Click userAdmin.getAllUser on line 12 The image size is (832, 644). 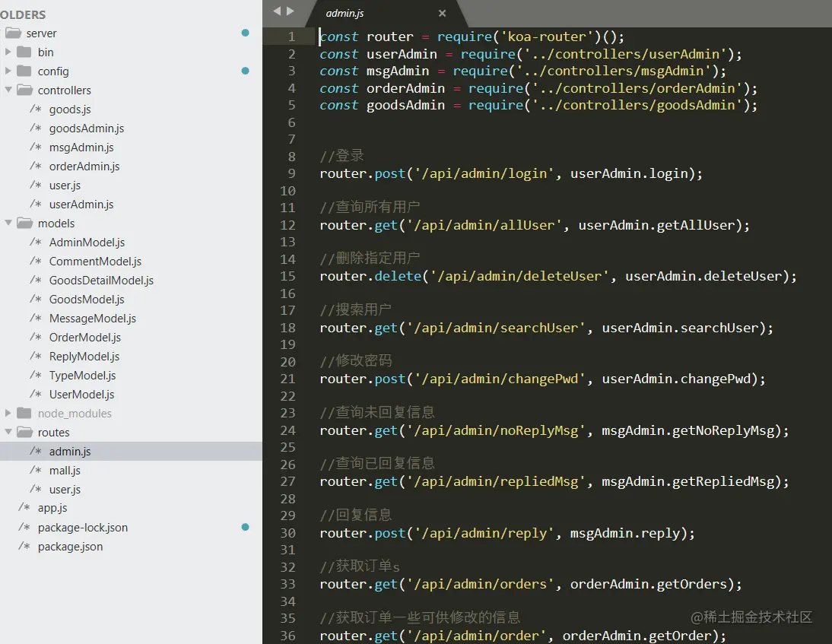(x=657, y=225)
